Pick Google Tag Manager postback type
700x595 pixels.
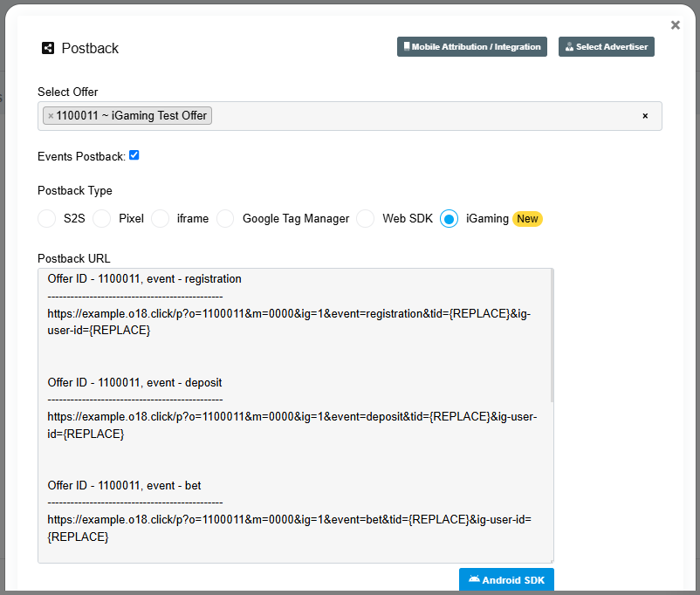pos(226,219)
